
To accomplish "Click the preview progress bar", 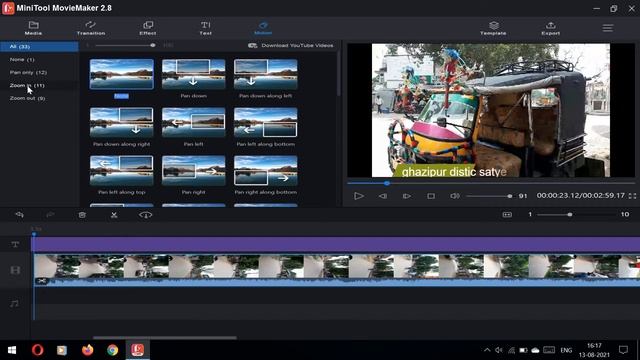I will coord(491,183).
